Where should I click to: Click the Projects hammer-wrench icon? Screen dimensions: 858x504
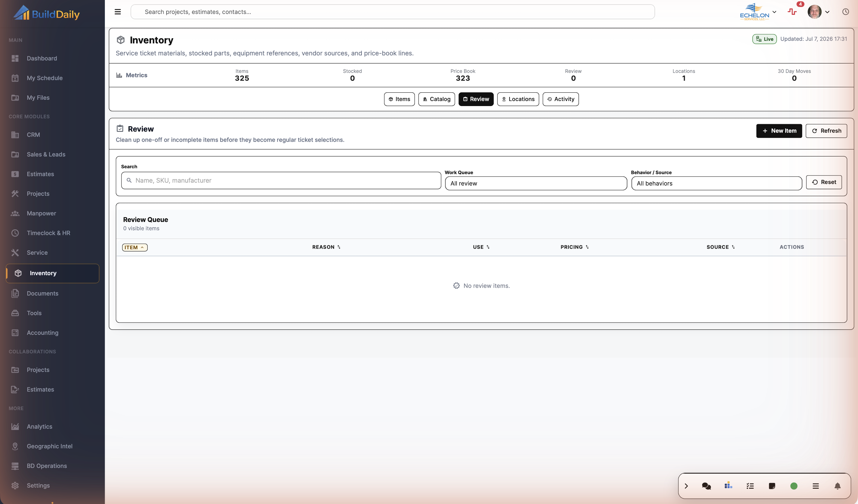coord(15,194)
